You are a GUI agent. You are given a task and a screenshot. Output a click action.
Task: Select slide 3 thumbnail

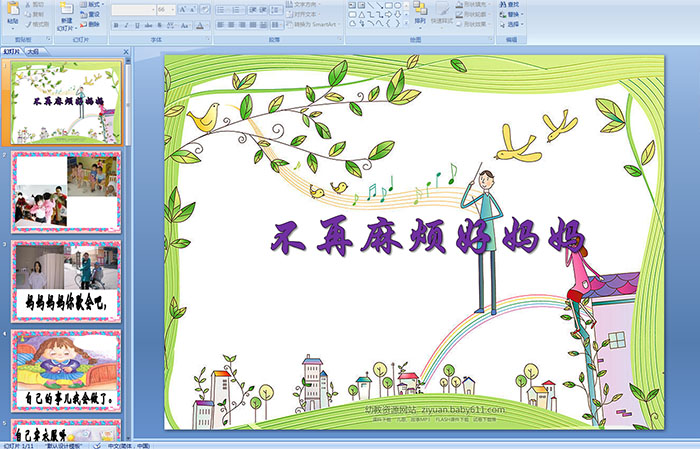click(66, 282)
